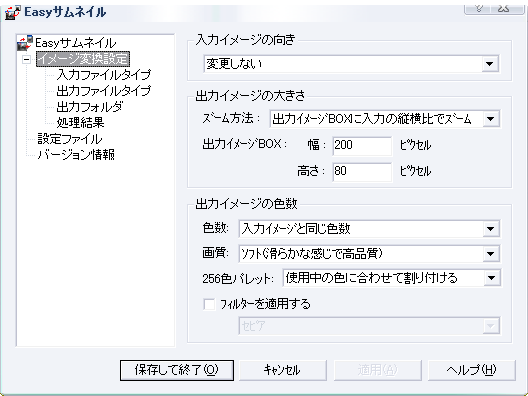Open 入力ファイルタイプ settings page
This screenshot has height=396, width=528.
pyautogui.click(x=104, y=74)
